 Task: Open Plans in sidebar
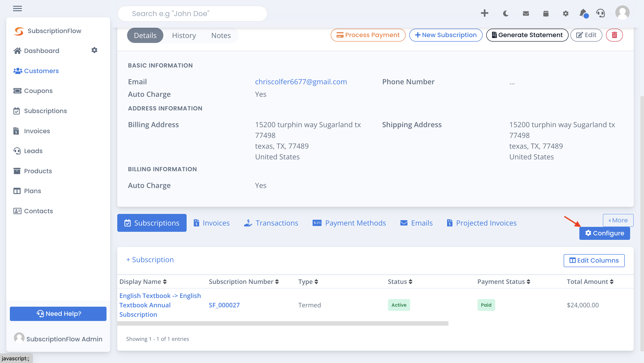27,191
